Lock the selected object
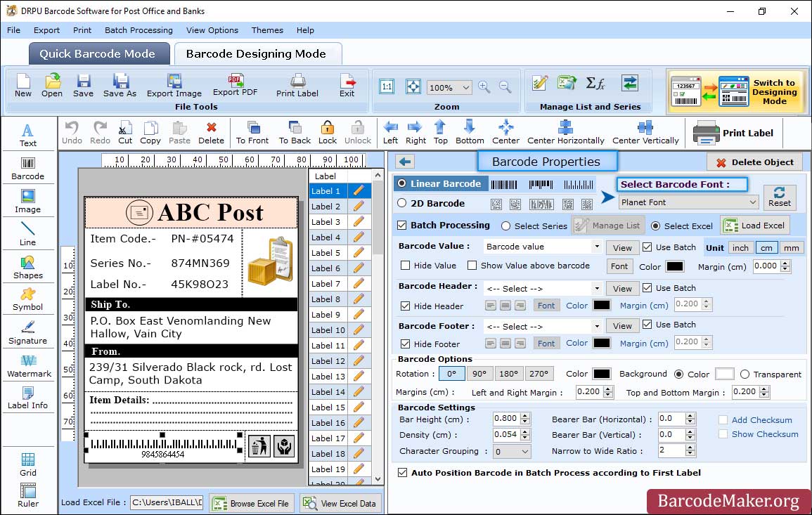The height and width of the screenshot is (515, 812). pyautogui.click(x=328, y=133)
